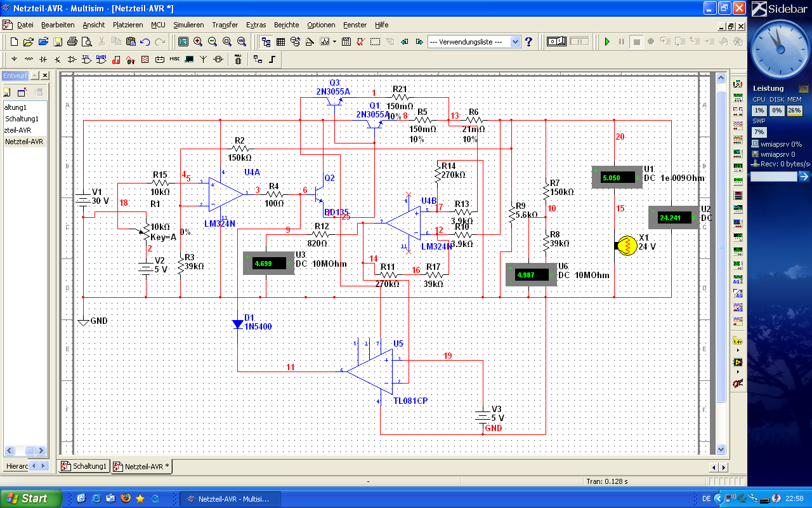
Task: Create a new design file
Action: tap(14, 41)
